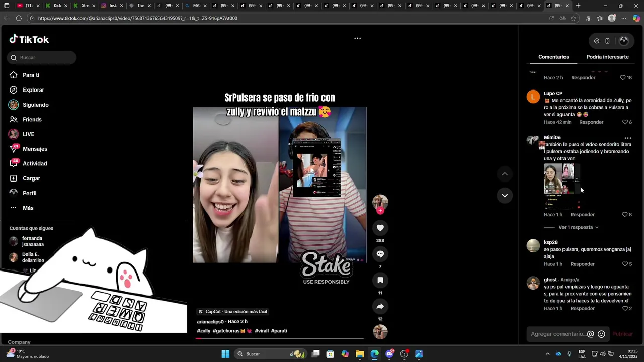Click the #parati hashtag
The image size is (644, 362).
(x=279, y=331)
